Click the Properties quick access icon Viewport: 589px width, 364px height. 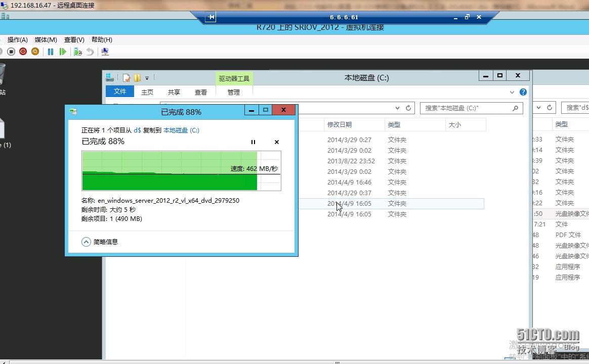point(127,78)
